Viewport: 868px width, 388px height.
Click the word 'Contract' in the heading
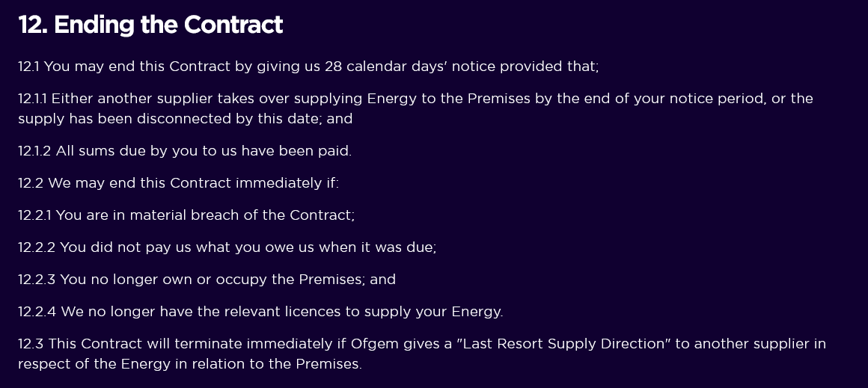233,25
